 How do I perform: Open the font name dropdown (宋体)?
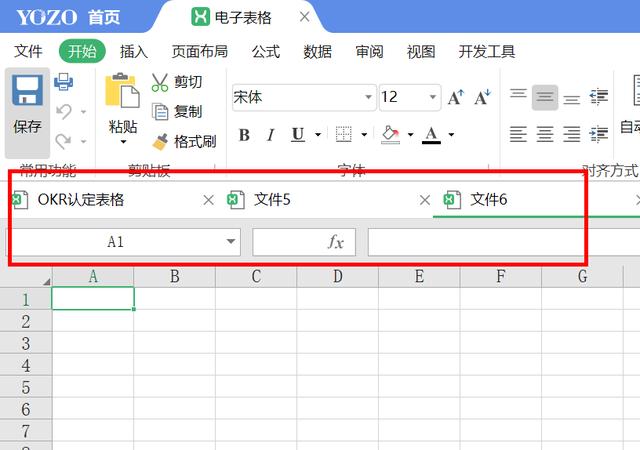(x=367, y=97)
